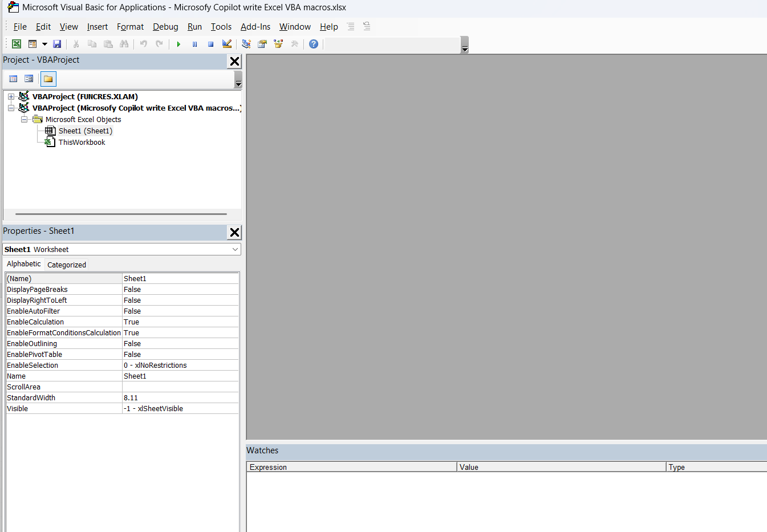This screenshot has height=532, width=767.
Task: Close the Properties - Sheet1 panel
Action: pyautogui.click(x=234, y=233)
